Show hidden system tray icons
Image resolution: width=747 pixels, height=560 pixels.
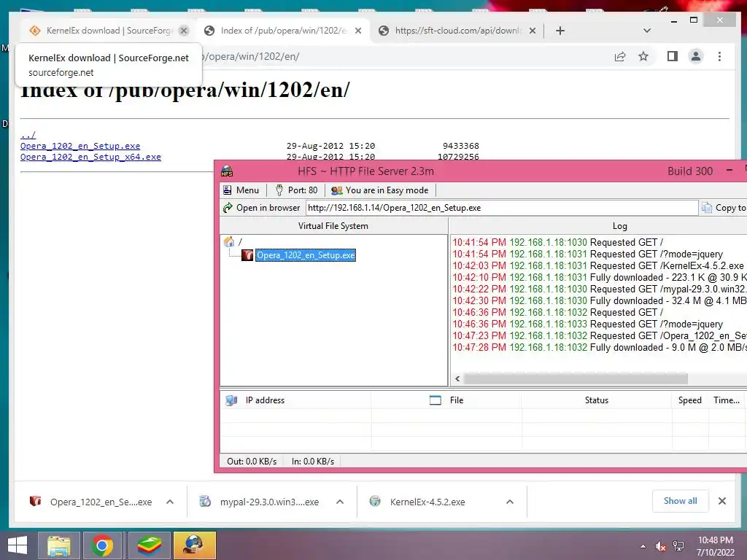643,546
